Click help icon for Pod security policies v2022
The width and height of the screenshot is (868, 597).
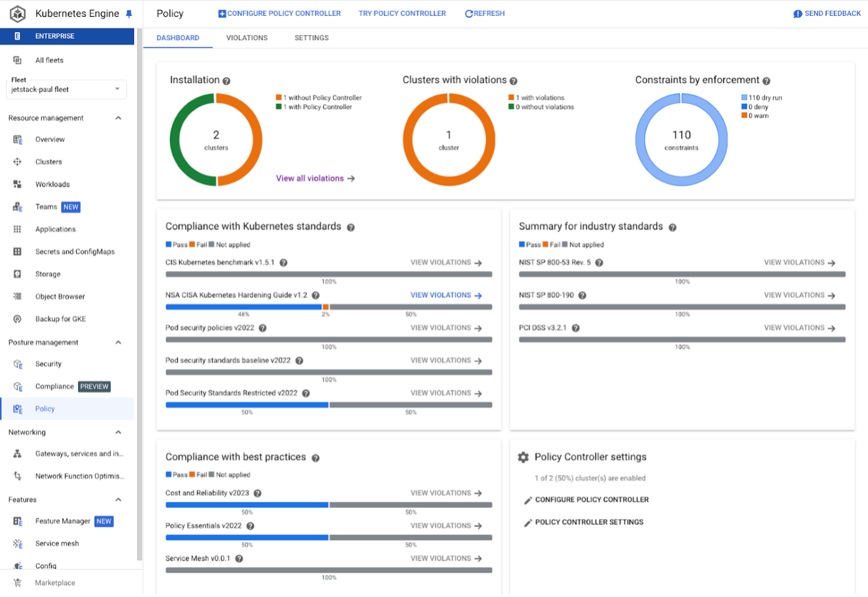[263, 329]
